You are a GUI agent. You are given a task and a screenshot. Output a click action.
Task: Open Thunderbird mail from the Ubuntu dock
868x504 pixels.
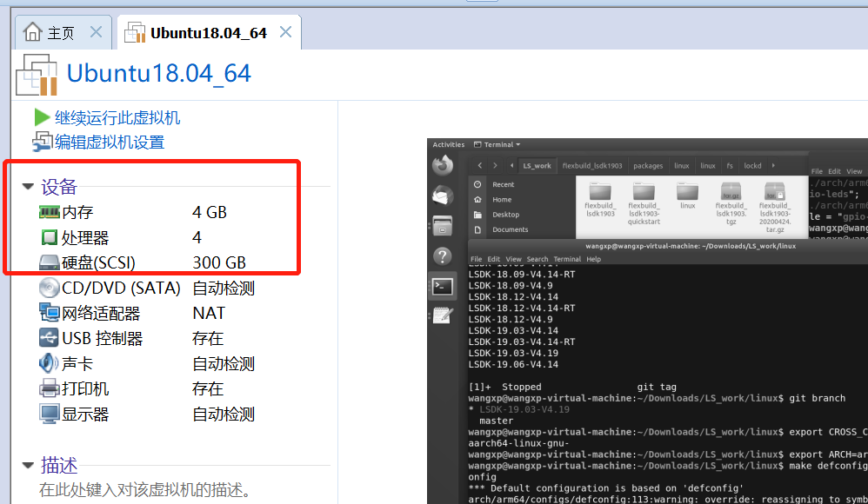[x=444, y=196]
